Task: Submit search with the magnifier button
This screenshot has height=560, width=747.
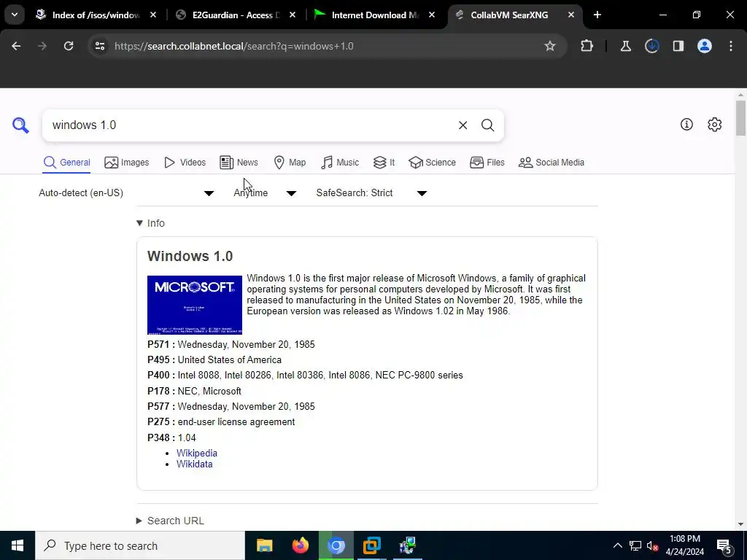Action: [487, 125]
